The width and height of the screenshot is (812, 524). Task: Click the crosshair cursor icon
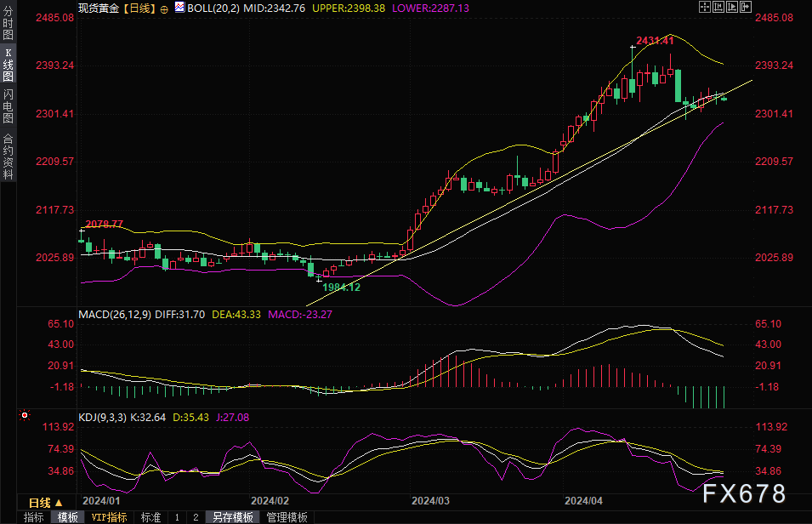tap(703, 7)
